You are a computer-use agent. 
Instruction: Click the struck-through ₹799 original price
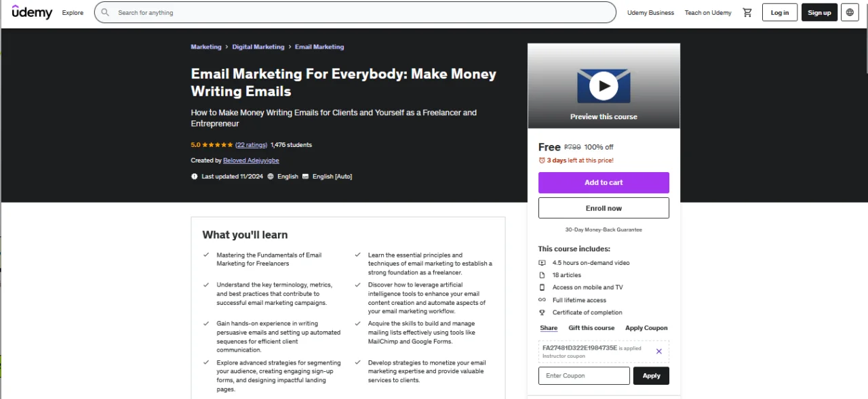point(572,147)
